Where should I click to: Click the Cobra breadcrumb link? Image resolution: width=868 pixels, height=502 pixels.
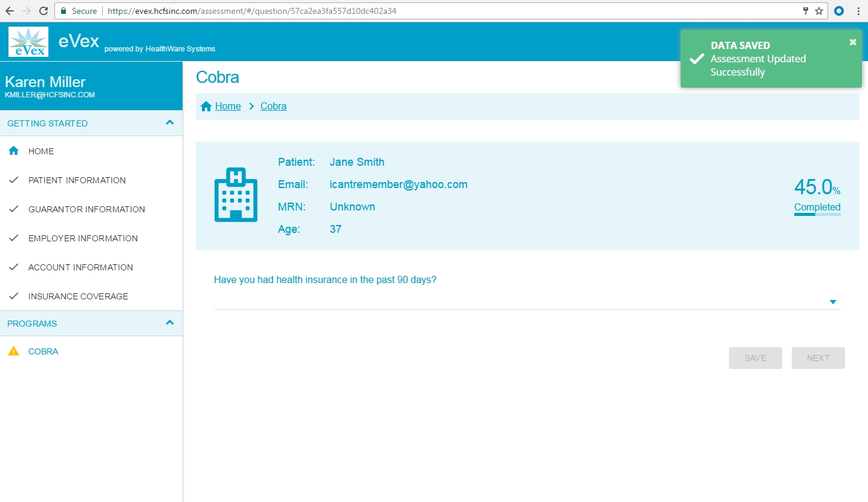[273, 106]
